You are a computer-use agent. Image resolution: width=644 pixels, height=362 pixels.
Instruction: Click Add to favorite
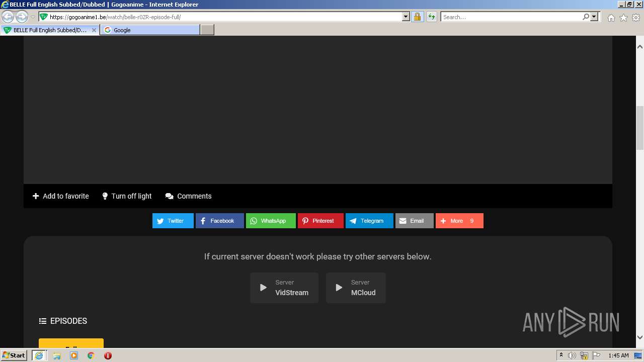(60, 196)
